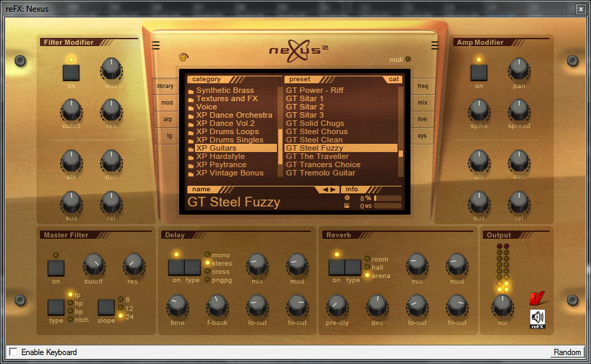
Task: Select the GT Steel Clean preset
Action: coord(314,140)
